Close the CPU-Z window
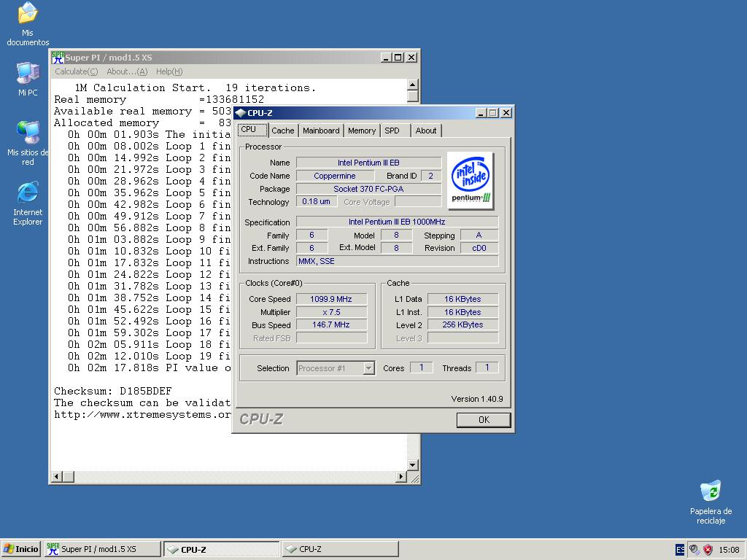Viewport: 747px width, 560px height. pos(506,113)
